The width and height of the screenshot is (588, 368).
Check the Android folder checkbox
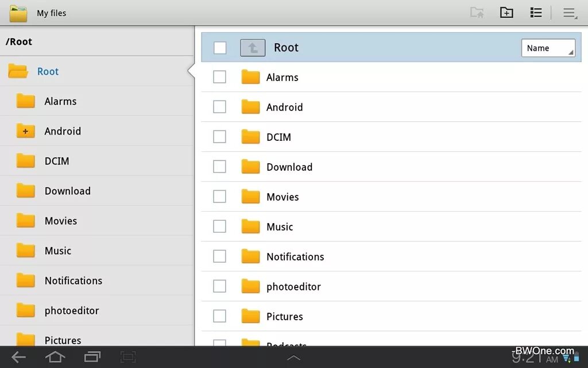coord(219,106)
